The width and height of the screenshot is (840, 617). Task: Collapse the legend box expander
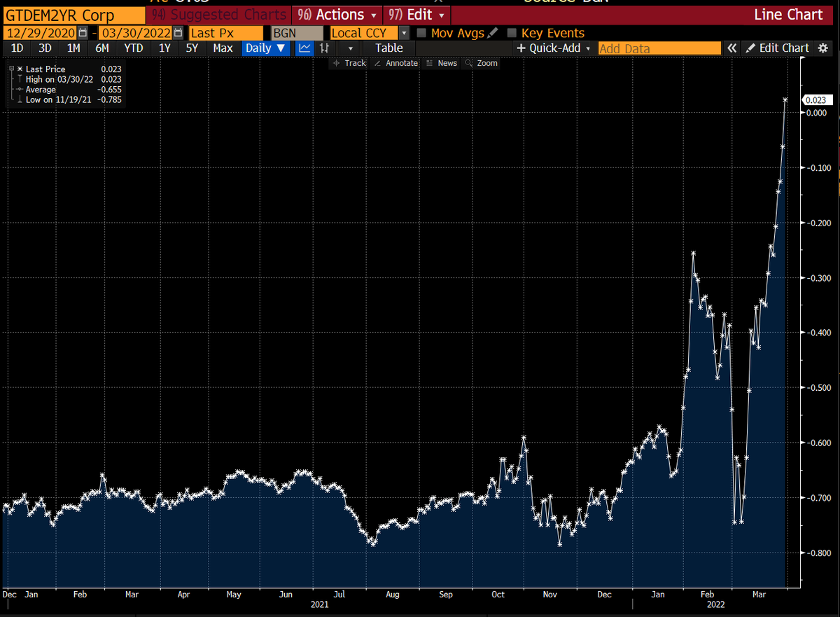click(x=12, y=69)
